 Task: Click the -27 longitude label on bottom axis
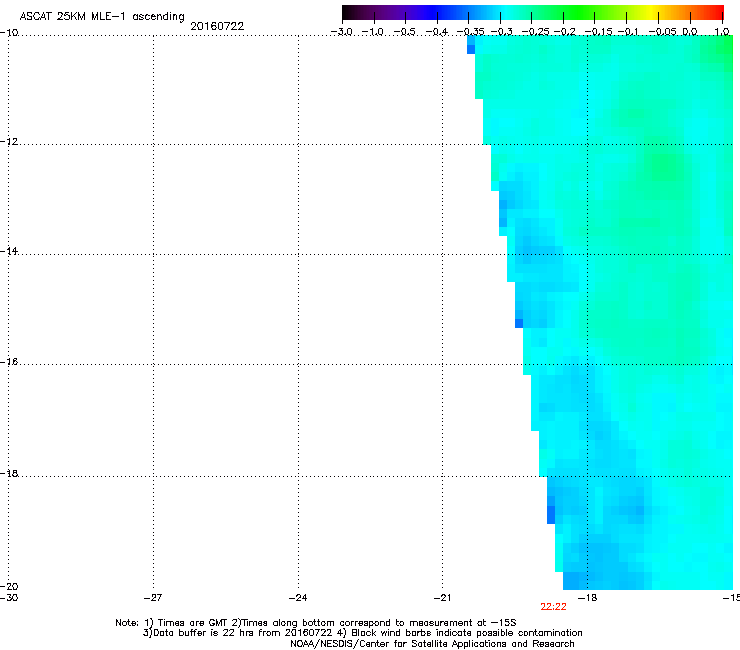(153, 598)
